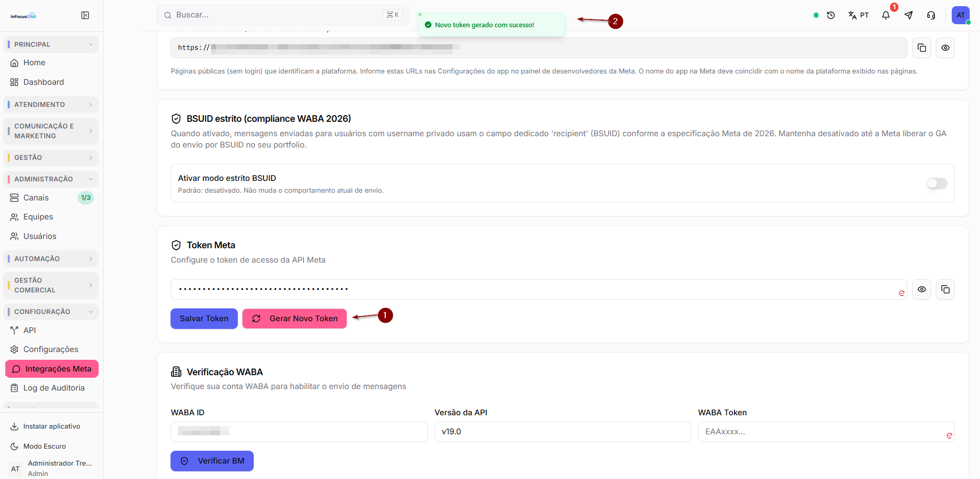Copy the https URL field
Image resolution: width=980 pixels, height=479 pixels.
coord(922,48)
